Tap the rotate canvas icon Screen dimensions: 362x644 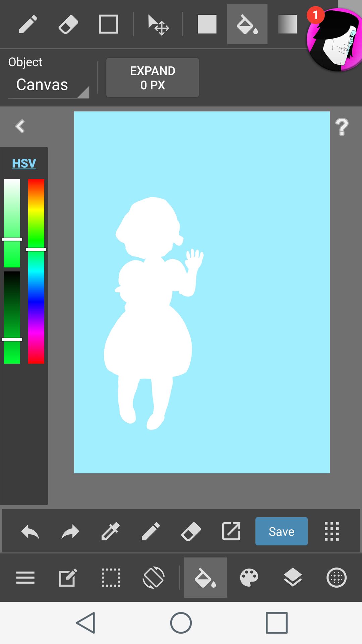[x=154, y=578]
